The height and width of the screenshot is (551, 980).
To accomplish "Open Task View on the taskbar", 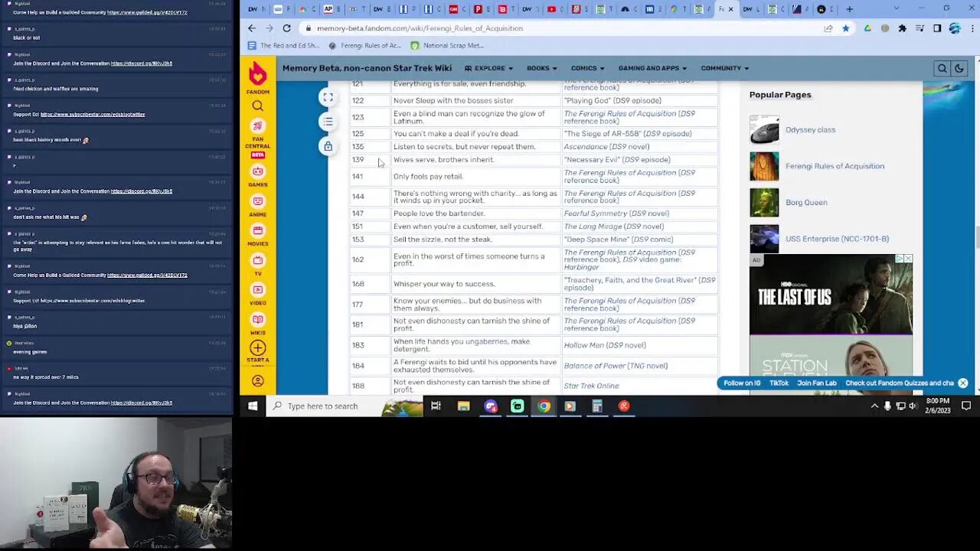I will coord(436,406).
